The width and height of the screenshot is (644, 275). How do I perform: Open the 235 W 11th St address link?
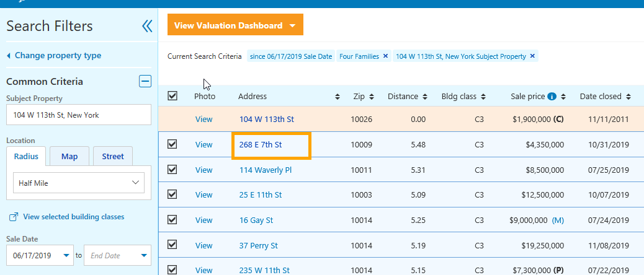point(264,270)
